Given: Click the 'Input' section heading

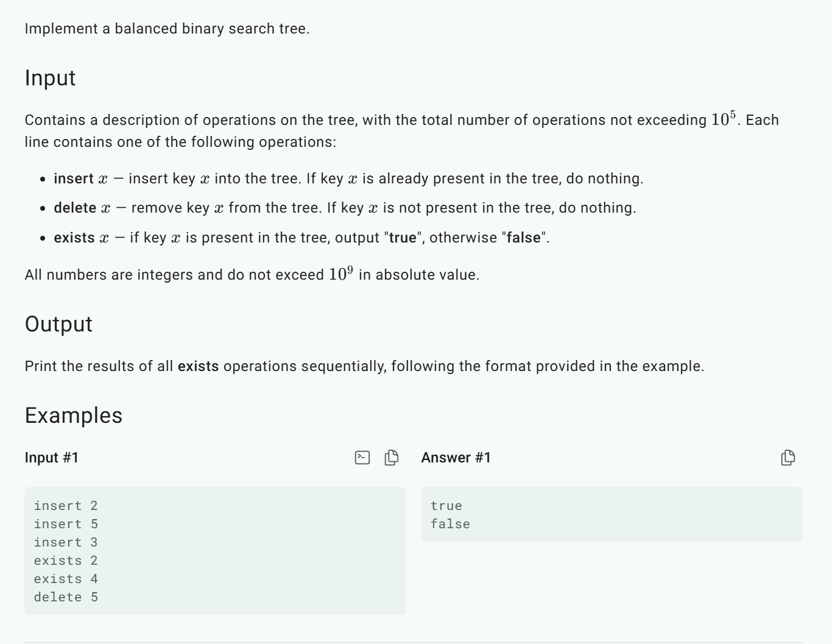Looking at the screenshot, I should [50, 78].
